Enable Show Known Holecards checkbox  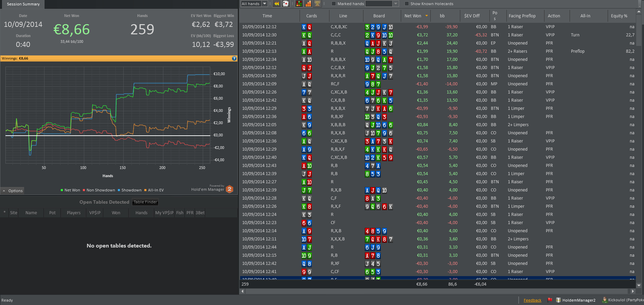(407, 4)
